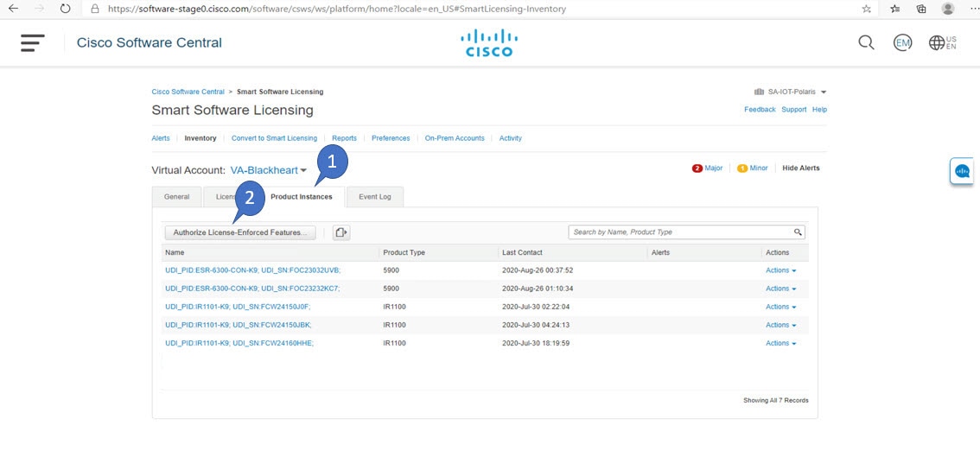Add page to favorites star icon
This screenshot has width=980, height=476.
click(866, 9)
